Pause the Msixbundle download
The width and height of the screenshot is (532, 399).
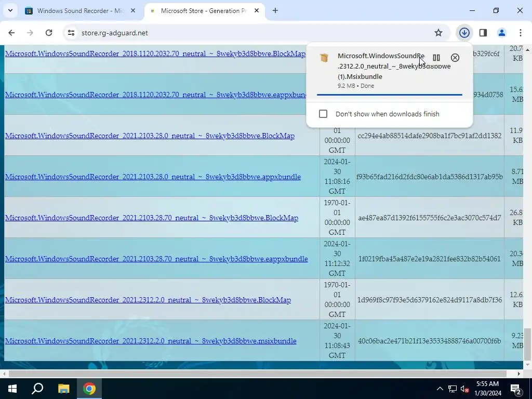(x=436, y=58)
